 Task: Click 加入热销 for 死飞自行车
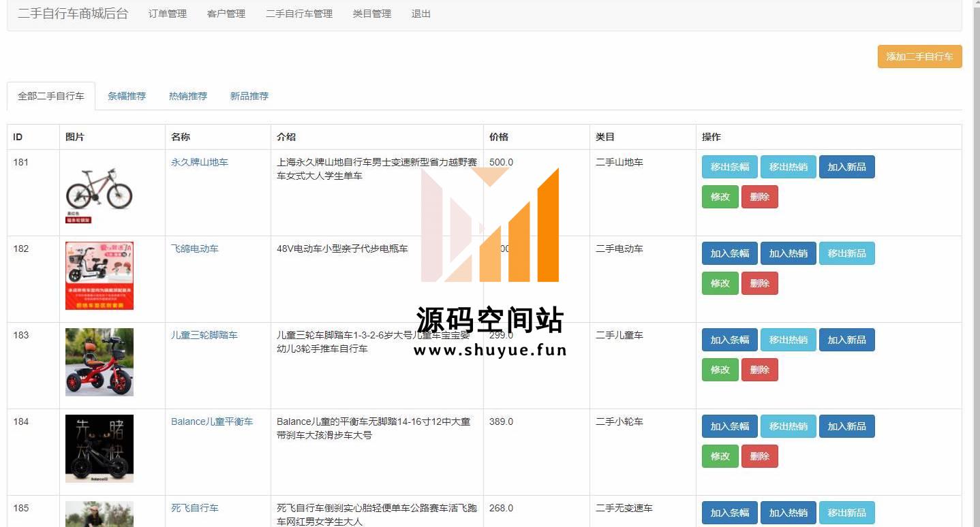point(788,513)
